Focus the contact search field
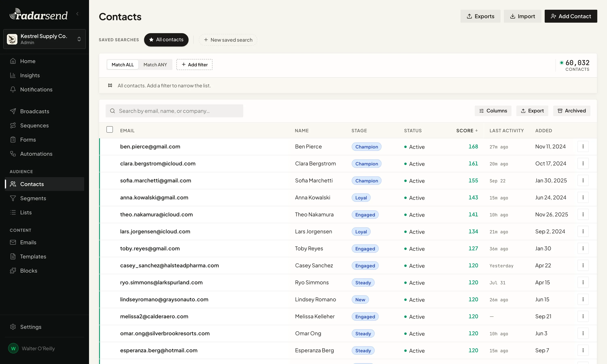Viewport: 607px width, 364px height. 174,111
